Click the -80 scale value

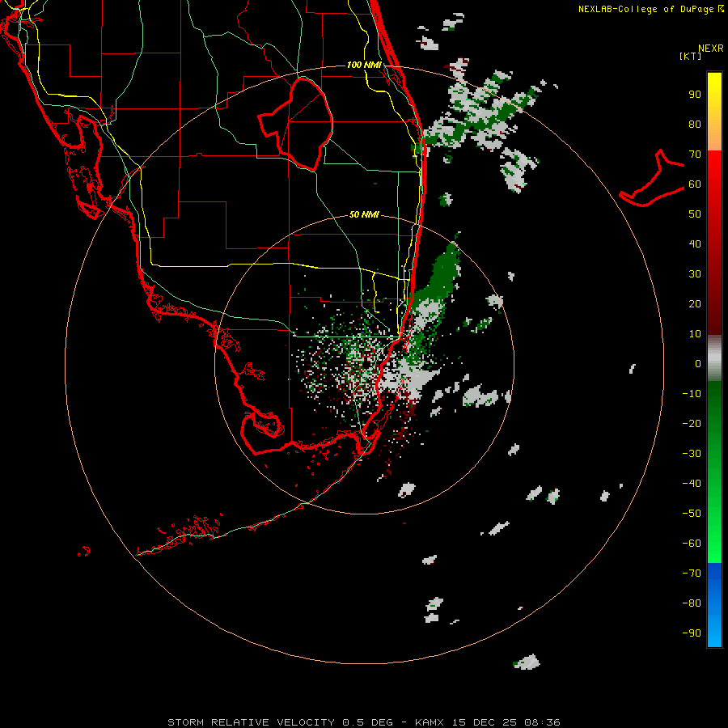point(692,603)
